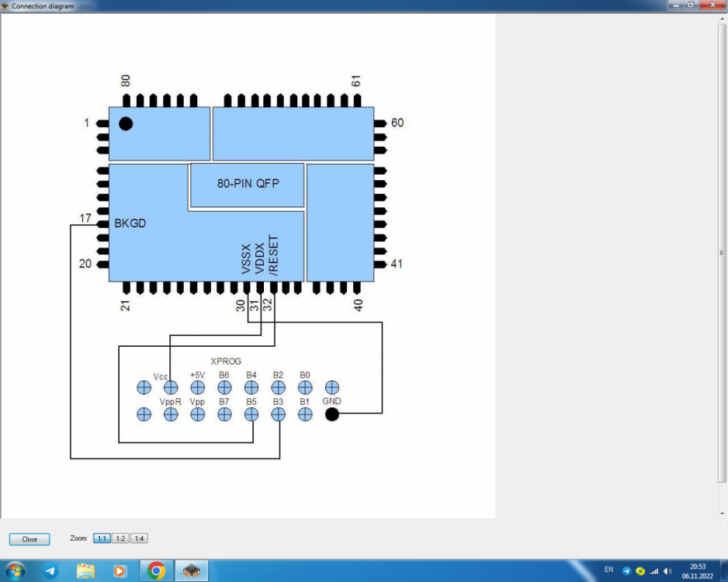
Task: Set zoom to 1:4
Action: (139, 539)
